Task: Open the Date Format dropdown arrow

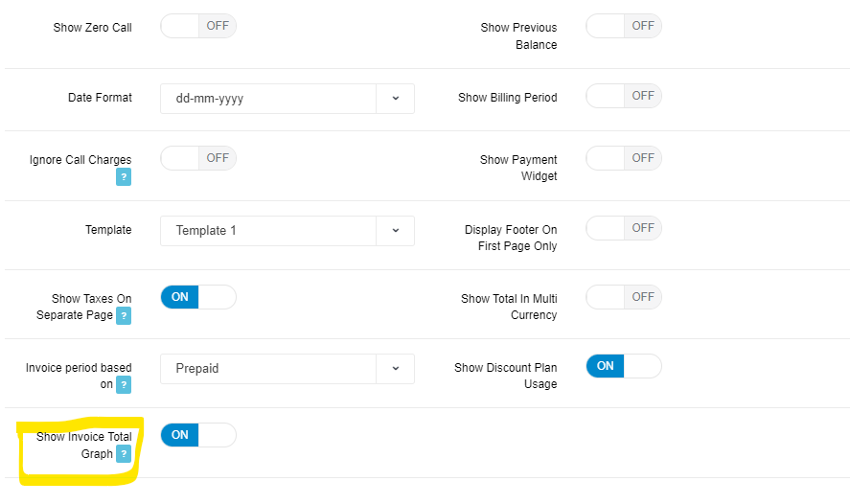Action: [395, 98]
